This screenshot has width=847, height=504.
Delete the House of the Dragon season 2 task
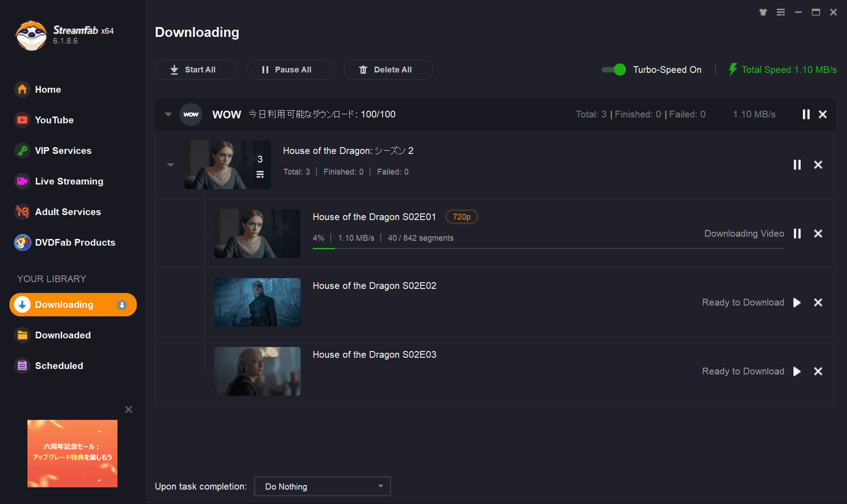(818, 165)
